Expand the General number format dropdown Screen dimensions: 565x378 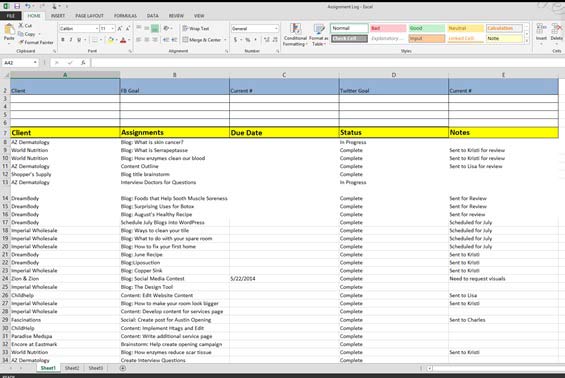pos(276,28)
